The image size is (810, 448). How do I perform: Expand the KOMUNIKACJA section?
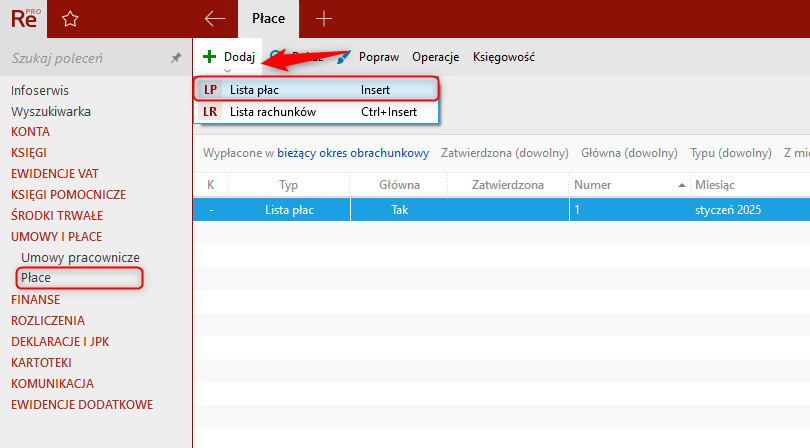click(x=52, y=384)
